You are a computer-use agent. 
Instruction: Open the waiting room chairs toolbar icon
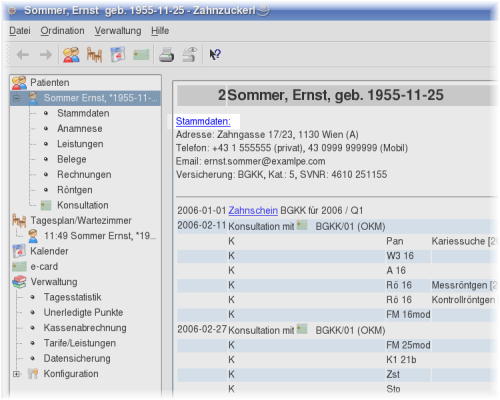[x=94, y=55]
